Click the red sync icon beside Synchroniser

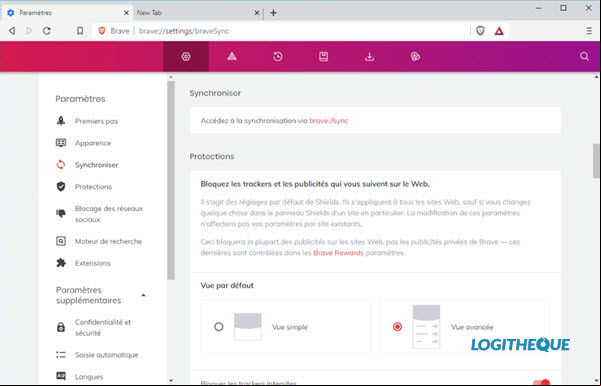[x=61, y=164]
